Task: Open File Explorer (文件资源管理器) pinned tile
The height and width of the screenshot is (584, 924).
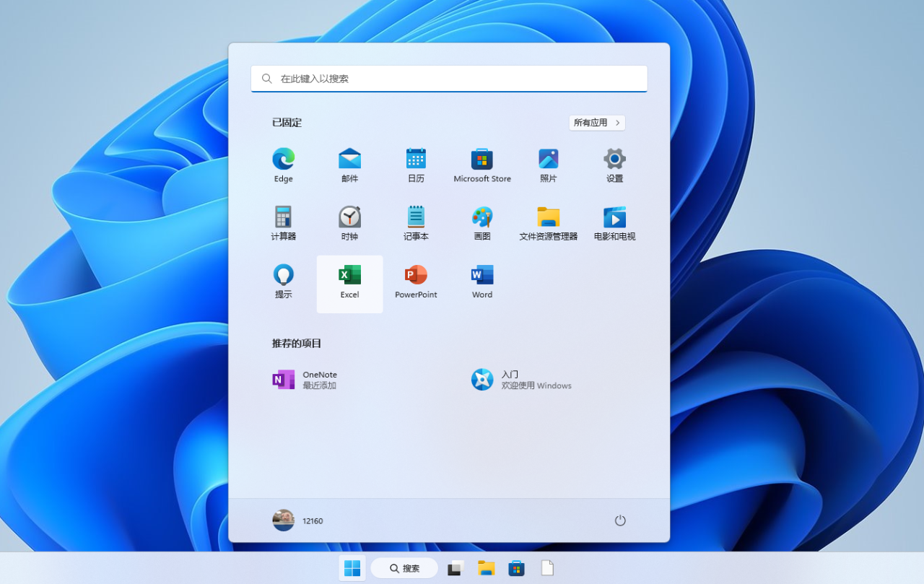Action: coord(549,224)
